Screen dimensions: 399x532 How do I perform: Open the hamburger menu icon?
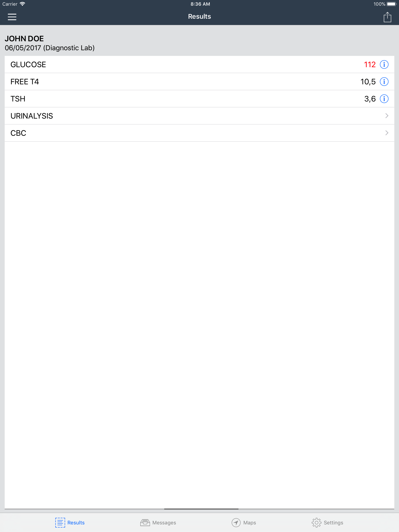12,17
